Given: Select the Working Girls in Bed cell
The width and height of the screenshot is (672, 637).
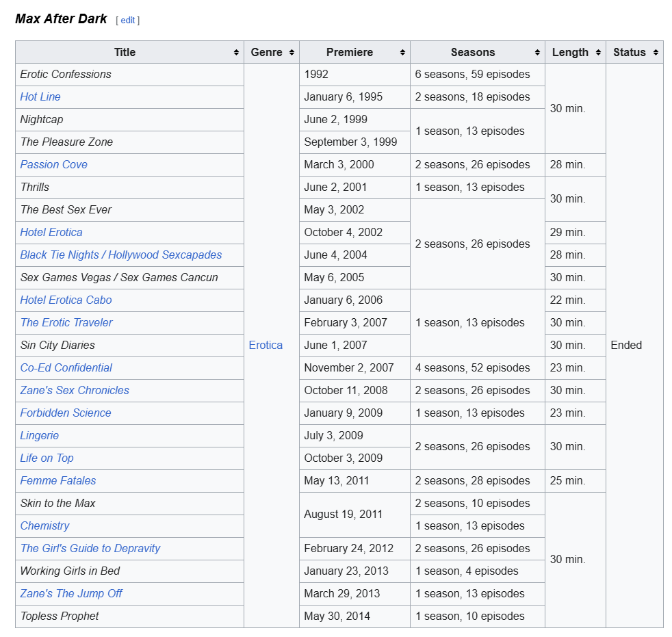Looking at the screenshot, I should [129, 571].
